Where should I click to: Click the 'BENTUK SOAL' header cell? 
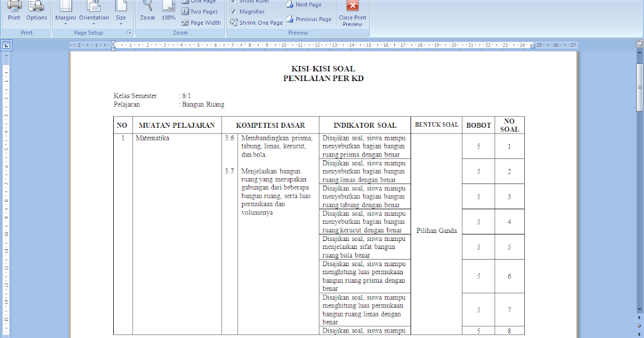437,124
